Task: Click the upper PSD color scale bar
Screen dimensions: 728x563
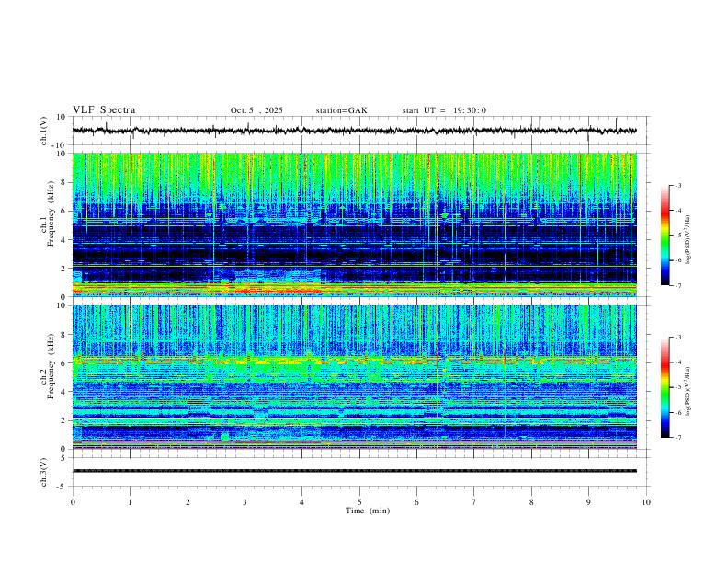Action: [665, 236]
